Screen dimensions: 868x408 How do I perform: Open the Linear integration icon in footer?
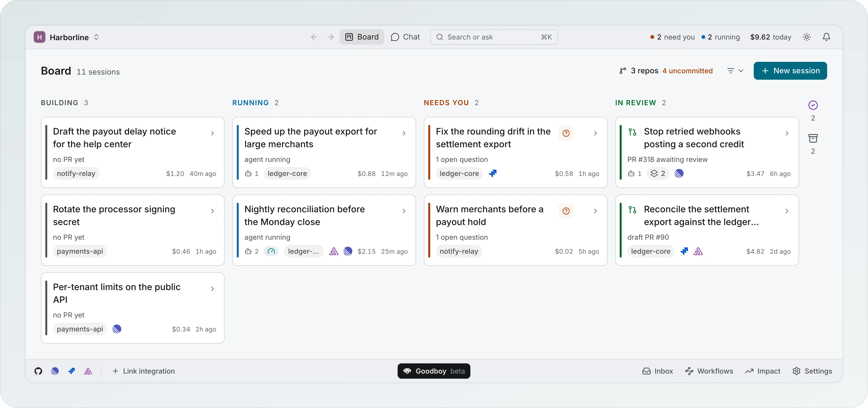pos(55,371)
